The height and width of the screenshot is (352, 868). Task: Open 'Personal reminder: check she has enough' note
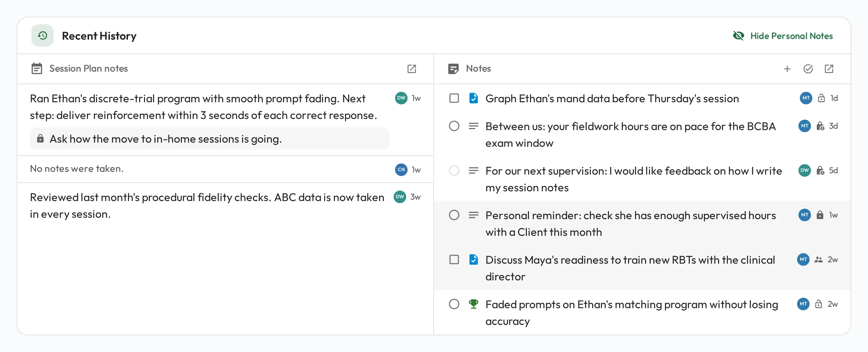(630, 224)
